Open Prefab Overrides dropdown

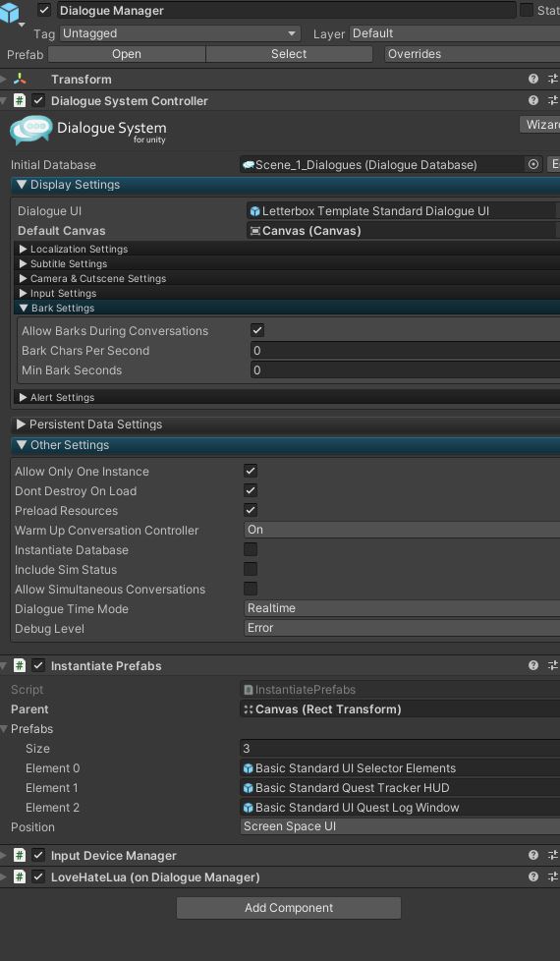pyautogui.click(x=472, y=54)
